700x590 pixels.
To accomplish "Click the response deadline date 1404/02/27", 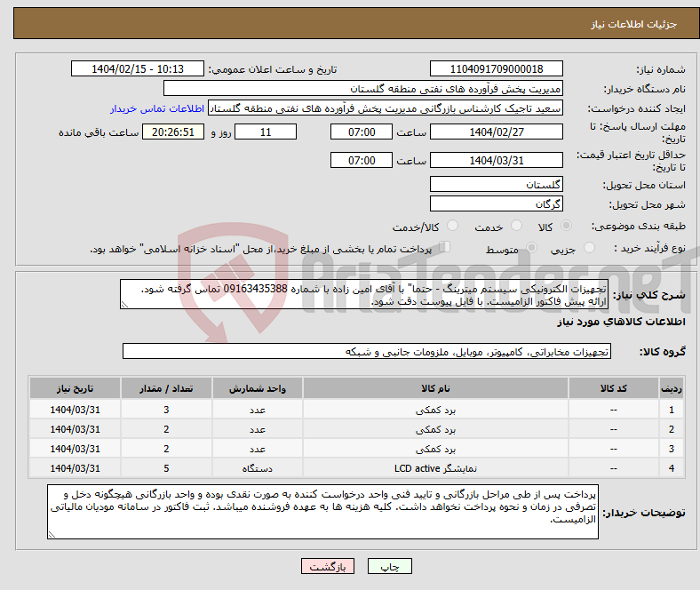I will [x=496, y=132].
